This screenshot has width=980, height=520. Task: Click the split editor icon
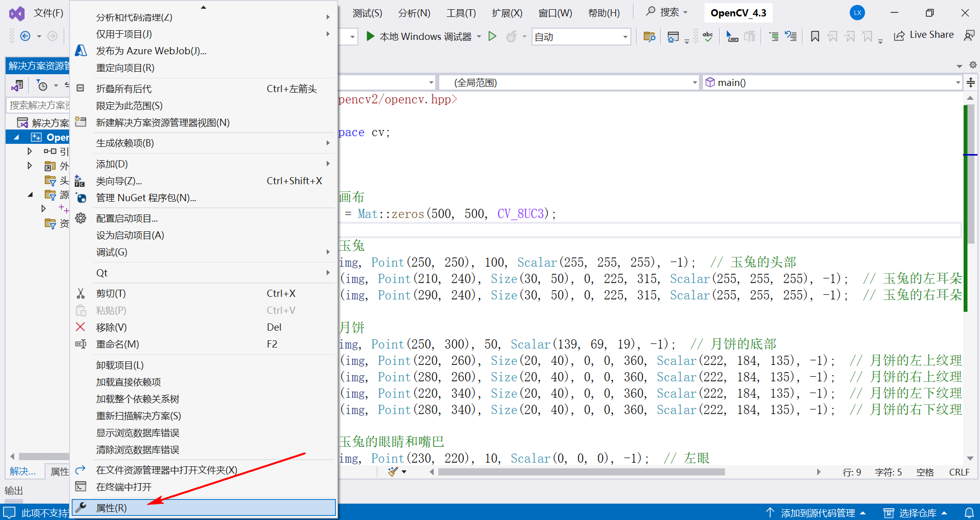pos(971,82)
